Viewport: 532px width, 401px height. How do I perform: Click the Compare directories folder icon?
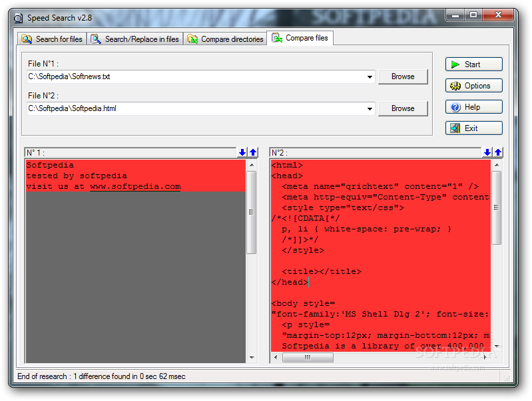point(192,39)
